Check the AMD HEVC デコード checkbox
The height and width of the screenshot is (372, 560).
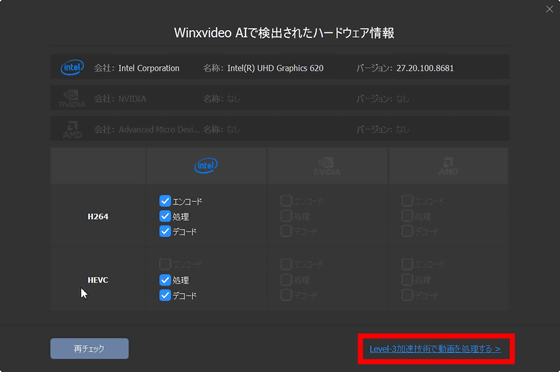coord(407,295)
